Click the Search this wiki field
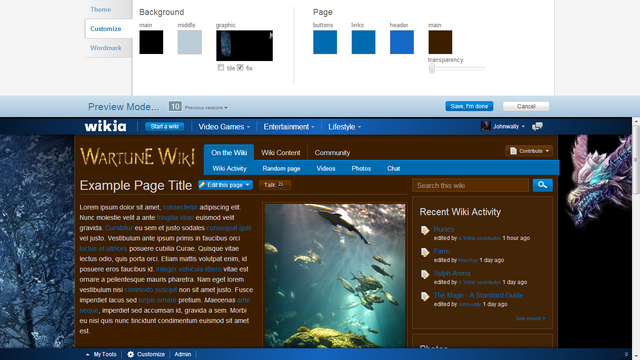Image resolution: width=640 pixels, height=360 pixels. point(470,185)
